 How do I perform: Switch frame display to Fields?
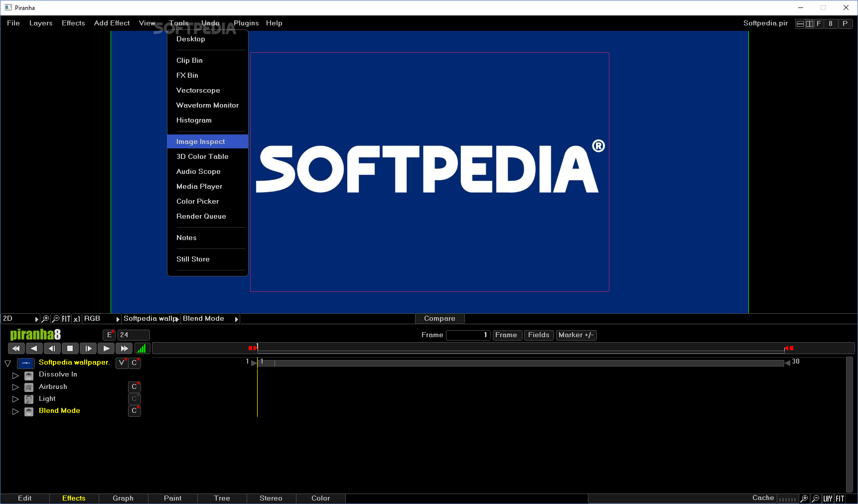click(539, 335)
